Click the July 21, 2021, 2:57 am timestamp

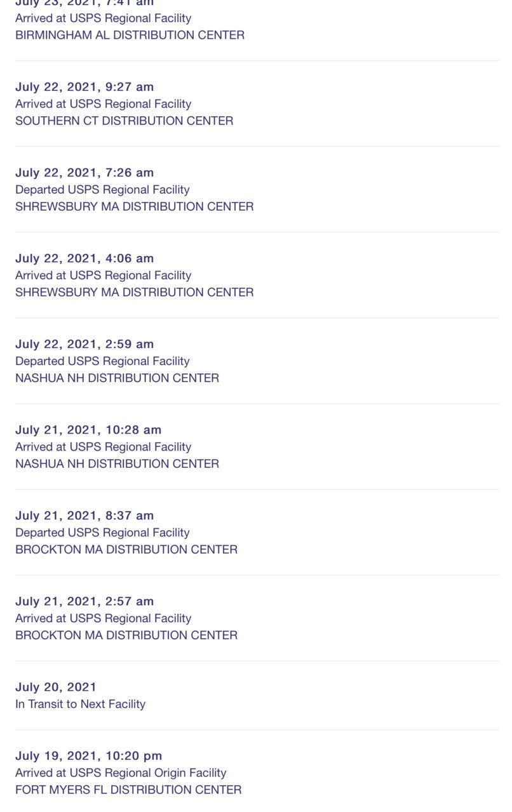(x=84, y=601)
